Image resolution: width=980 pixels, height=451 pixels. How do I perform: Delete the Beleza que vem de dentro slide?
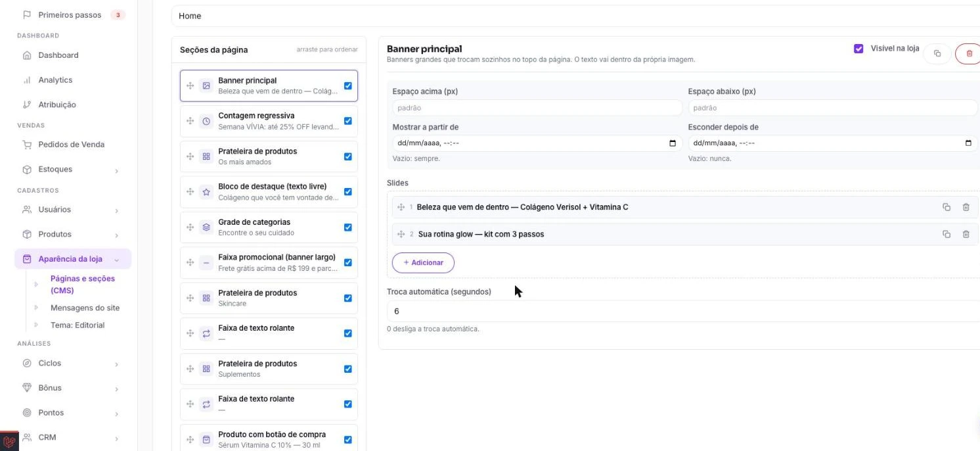pos(966,207)
